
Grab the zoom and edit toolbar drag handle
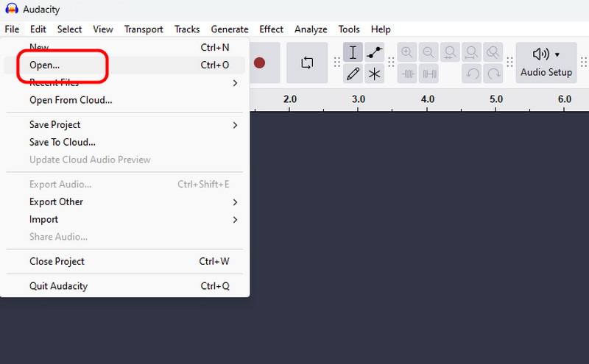[x=391, y=63]
